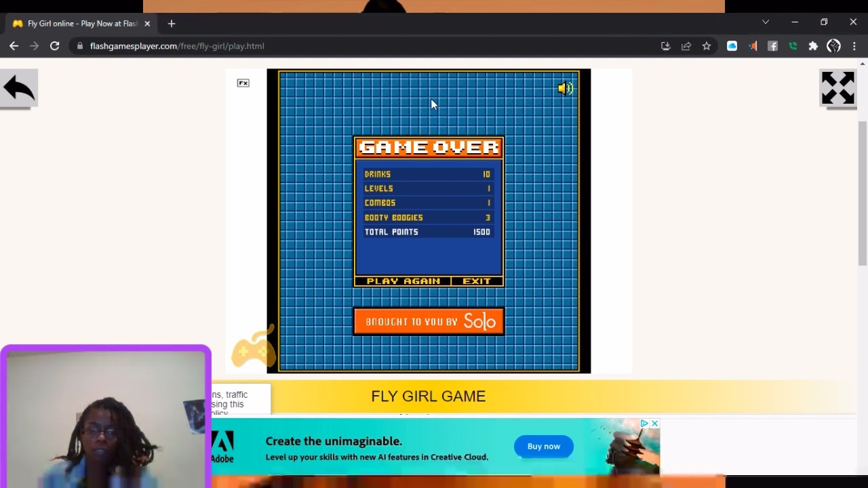Click the share page icon

coord(686,46)
